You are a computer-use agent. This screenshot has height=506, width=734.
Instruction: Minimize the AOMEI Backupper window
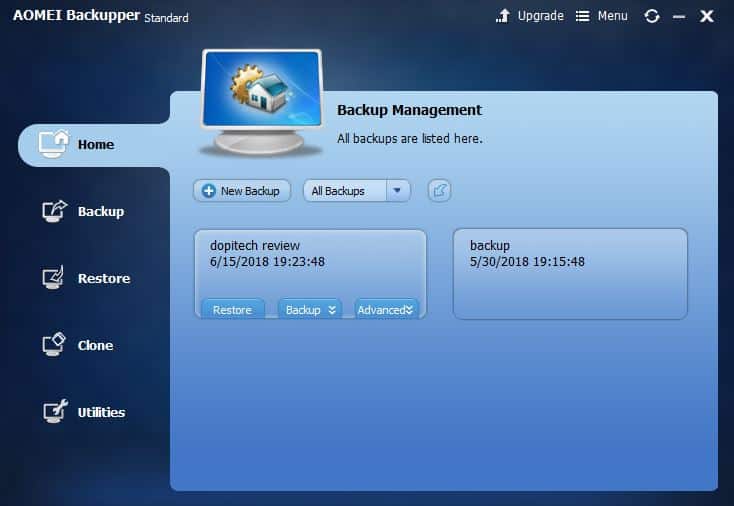[x=679, y=17]
